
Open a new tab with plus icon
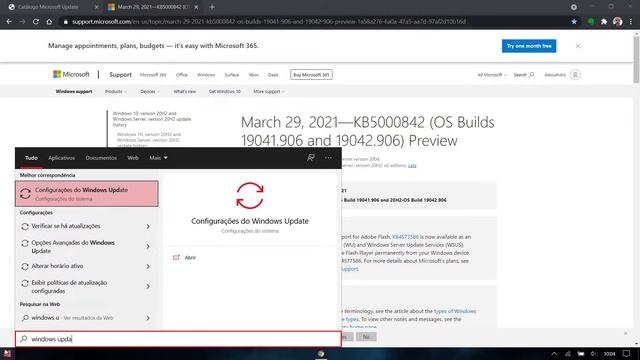pos(212,7)
